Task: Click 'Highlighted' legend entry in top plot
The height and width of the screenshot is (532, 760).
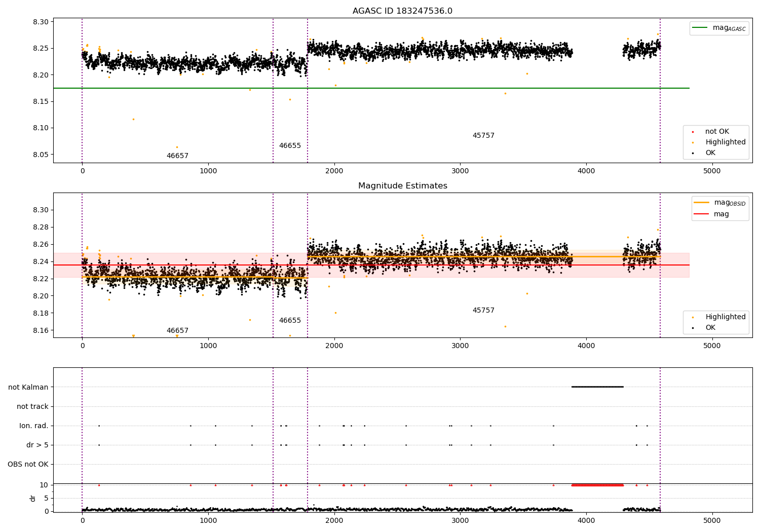Action: (x=719, y=142)
